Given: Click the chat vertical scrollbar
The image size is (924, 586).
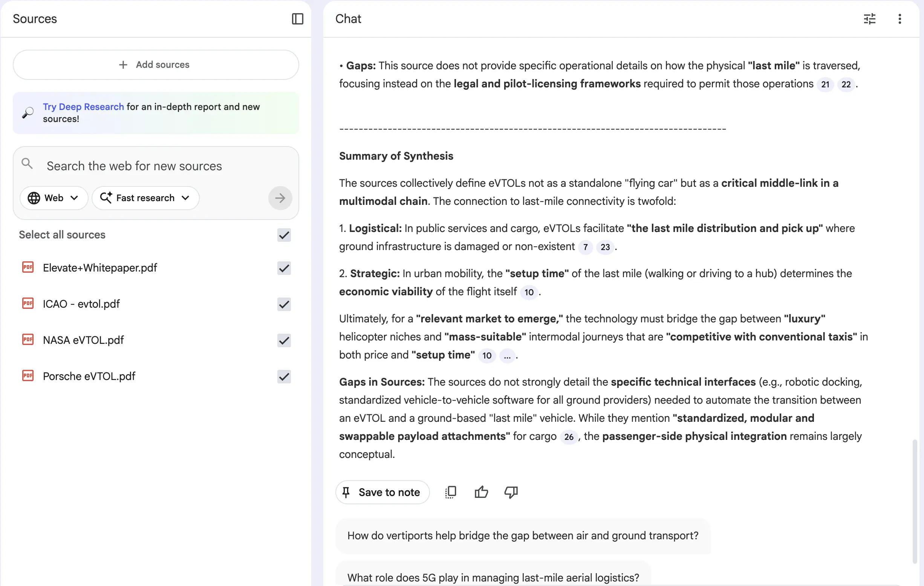Looking at the screenshot, I should [x=915, y=499].
